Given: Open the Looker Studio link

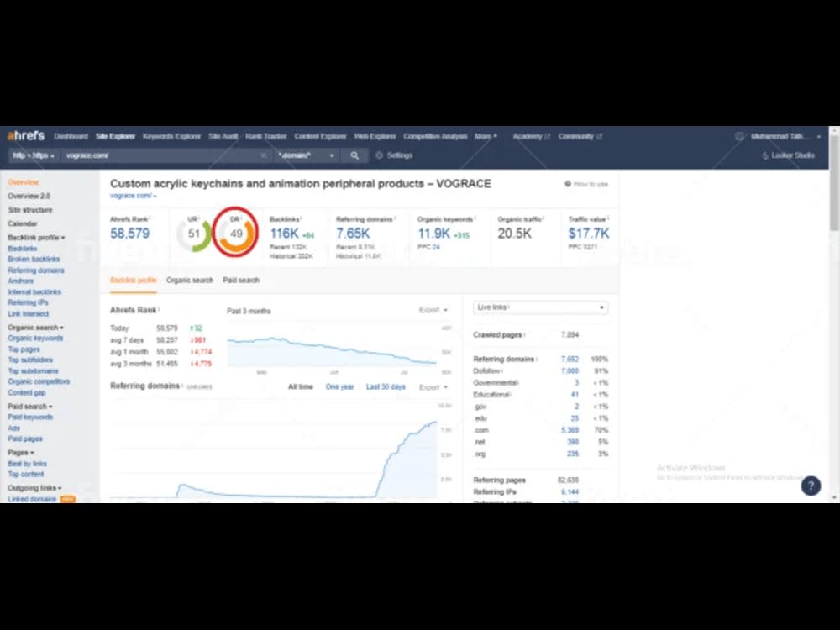Looking at the screenshot, I should tap(788, 155).
